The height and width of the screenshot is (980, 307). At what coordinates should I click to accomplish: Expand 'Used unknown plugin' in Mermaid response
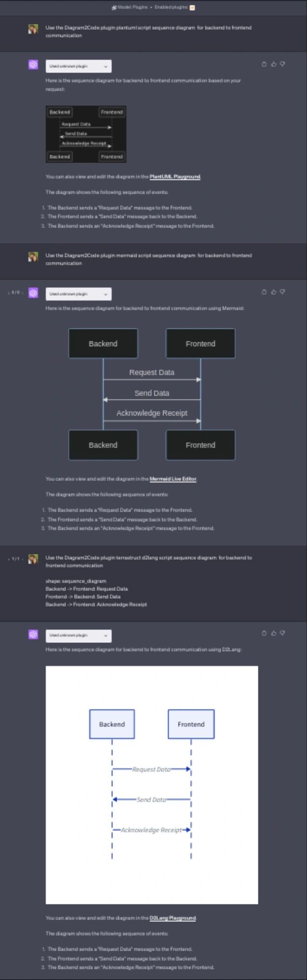pyautogui.click(x=78, y=294)
